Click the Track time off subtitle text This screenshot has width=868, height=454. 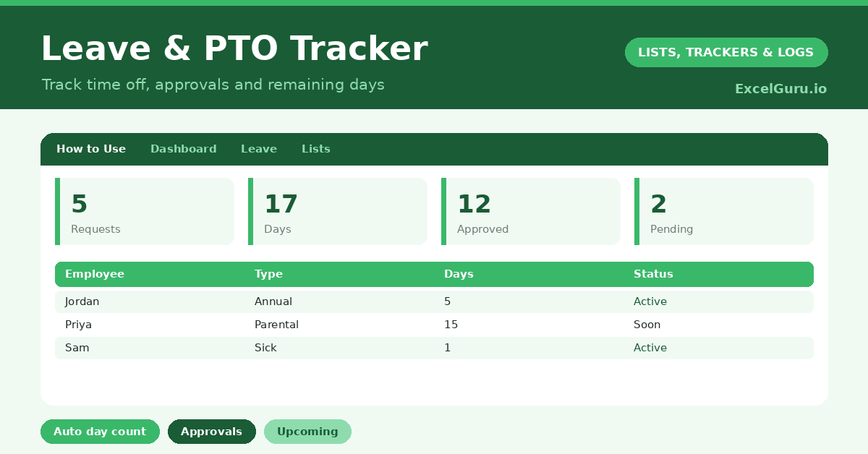[213, 85]
